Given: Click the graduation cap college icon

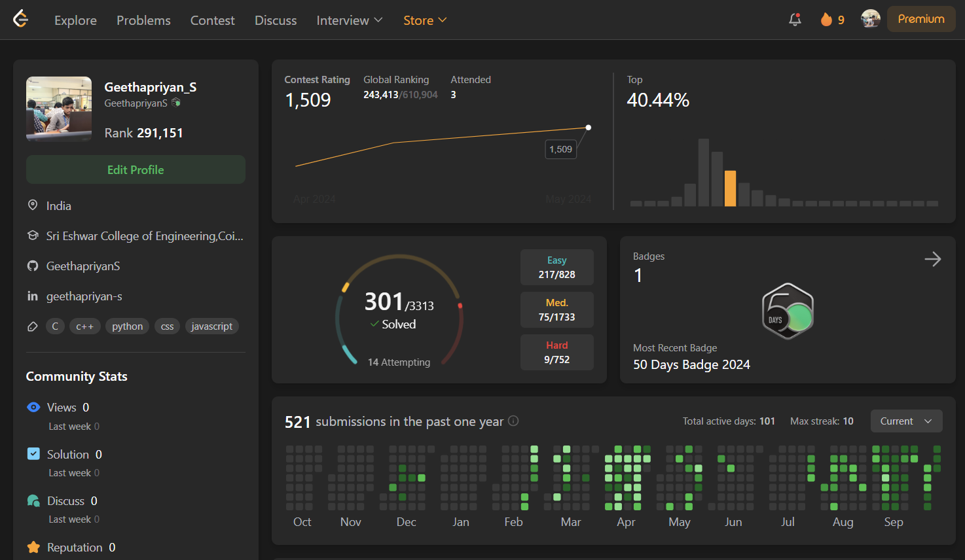Looking at the screenshot, I should click(33, 236).
